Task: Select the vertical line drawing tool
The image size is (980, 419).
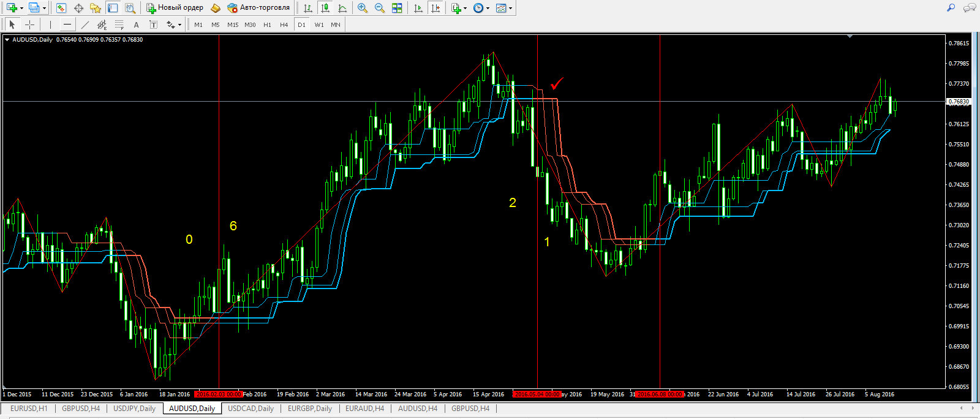Action: 50,25
